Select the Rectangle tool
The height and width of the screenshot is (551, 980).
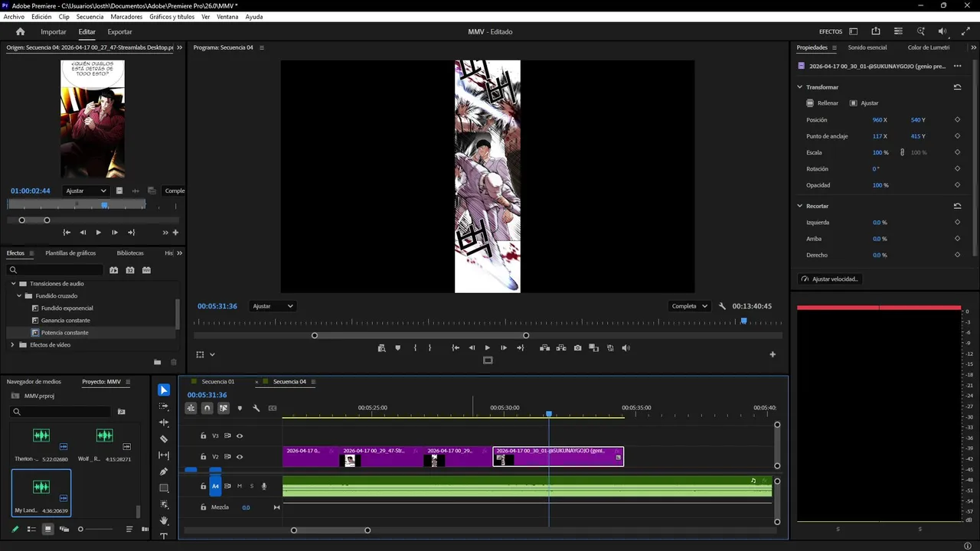click(164, 488)
